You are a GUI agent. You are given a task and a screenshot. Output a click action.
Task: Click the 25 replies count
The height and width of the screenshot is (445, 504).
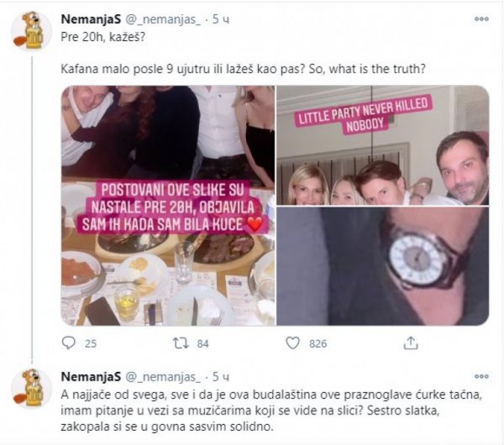pyautogui.click(x=91, y=343)
